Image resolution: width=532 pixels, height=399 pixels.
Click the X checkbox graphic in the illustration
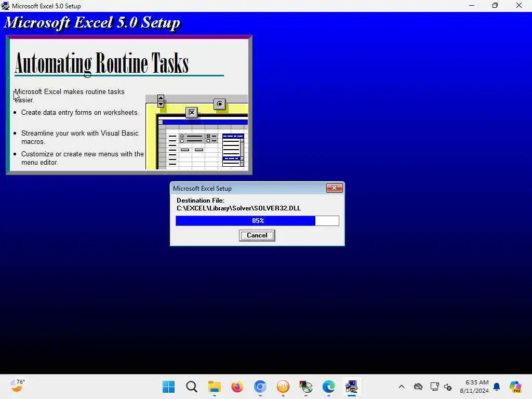(192, 112)
